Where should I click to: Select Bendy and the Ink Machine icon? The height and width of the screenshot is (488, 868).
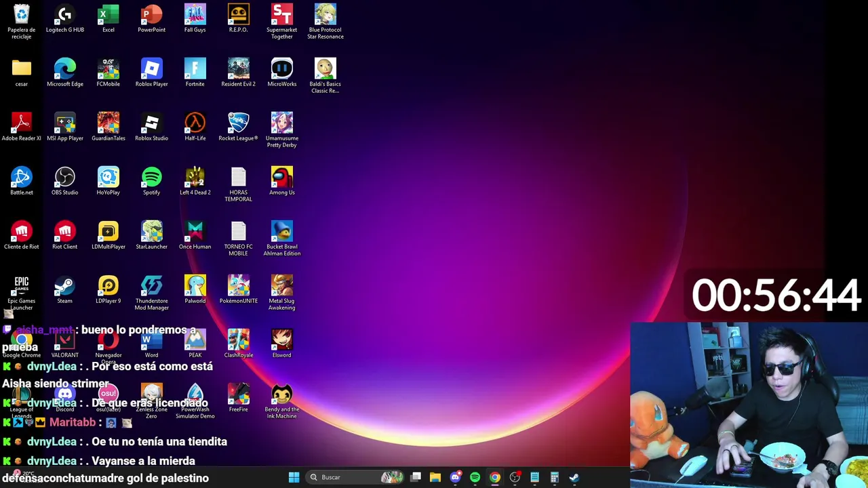click(282, 401)
